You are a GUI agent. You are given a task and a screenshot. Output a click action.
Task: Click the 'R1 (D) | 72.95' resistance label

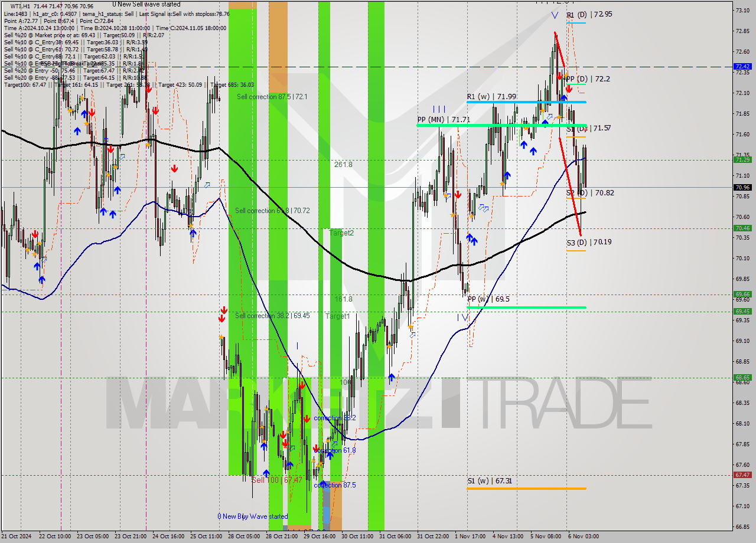click(589, 14)
